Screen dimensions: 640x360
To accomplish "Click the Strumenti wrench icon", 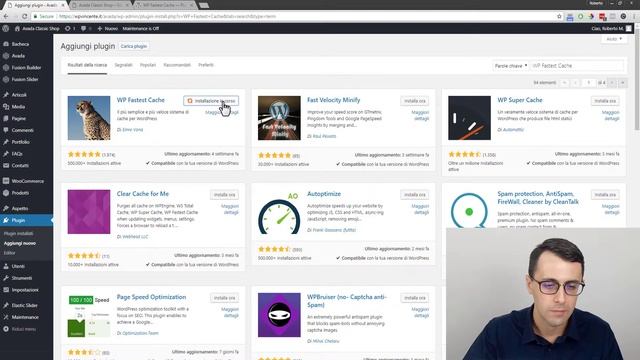I will tap(6, 278).
